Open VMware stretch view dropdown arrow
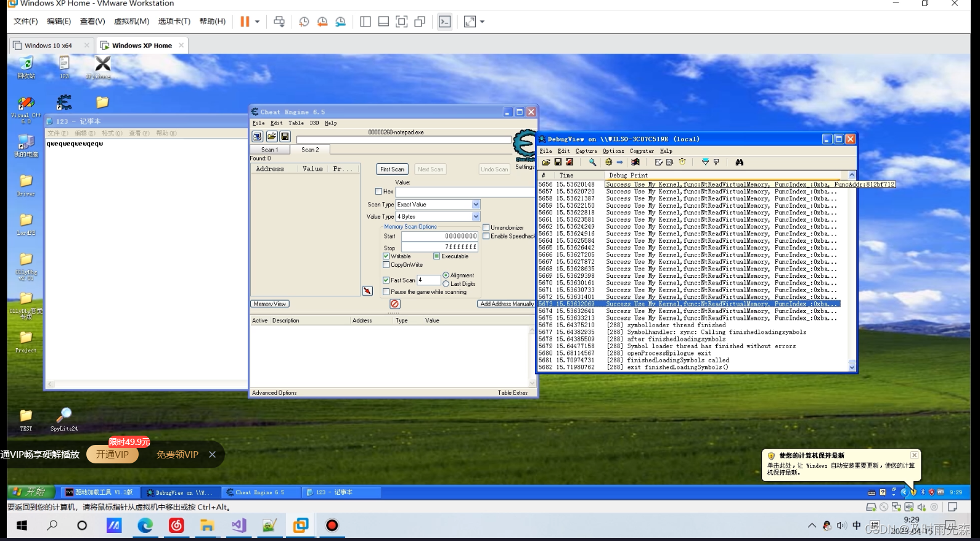The image size is (980, 541). (x=482, y=22)
